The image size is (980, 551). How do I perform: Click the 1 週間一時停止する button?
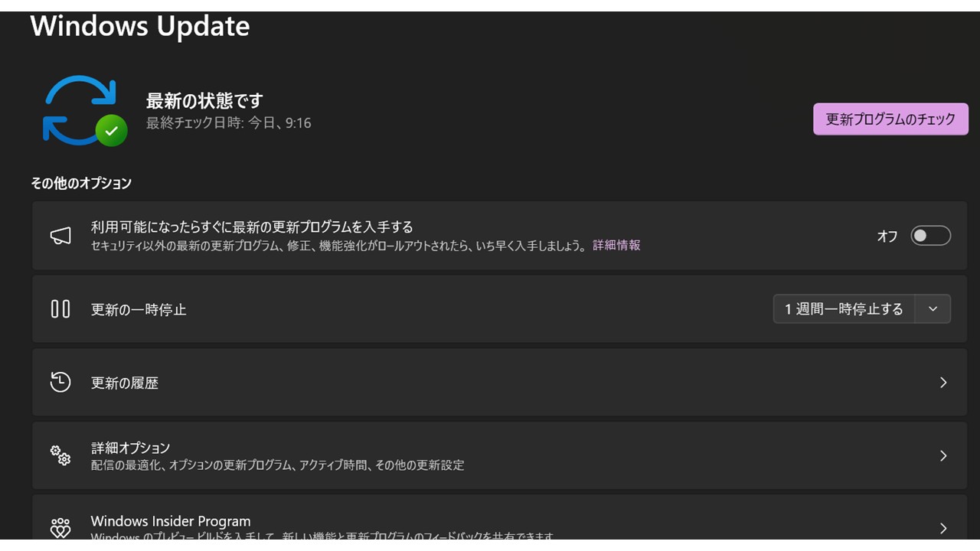pos(843,309)
